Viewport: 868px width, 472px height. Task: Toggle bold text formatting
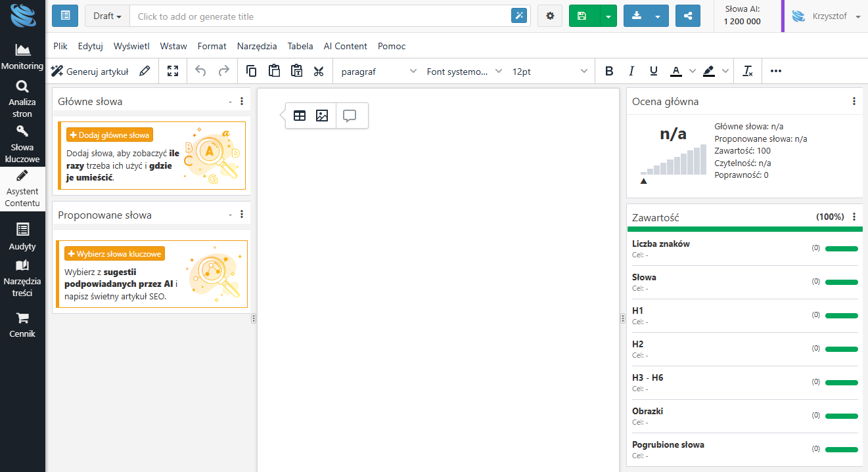pos(609,71)
